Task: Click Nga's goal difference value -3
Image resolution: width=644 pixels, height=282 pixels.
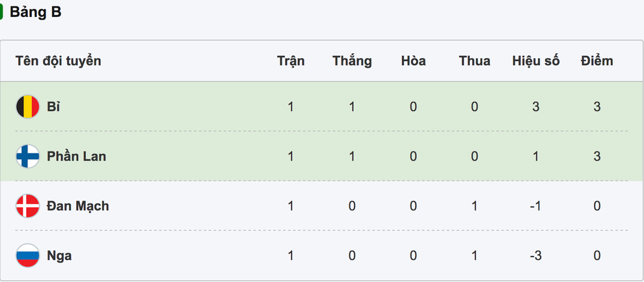Action: (535, 255)
